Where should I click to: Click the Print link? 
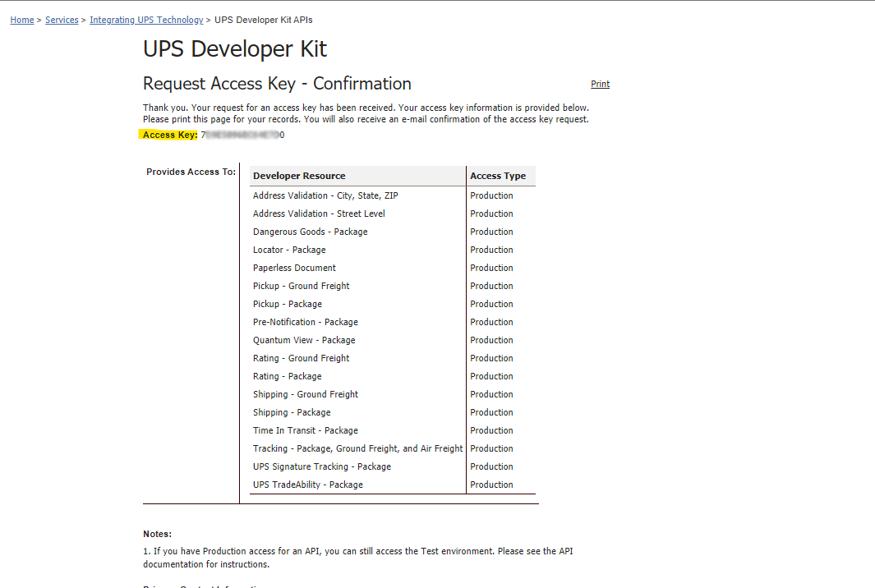click(x=601, y=85)
